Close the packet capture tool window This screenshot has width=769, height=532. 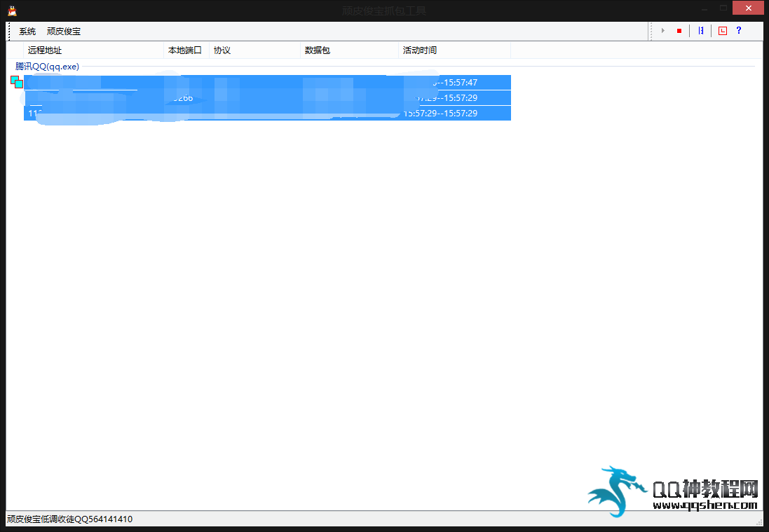click(748, 8)
